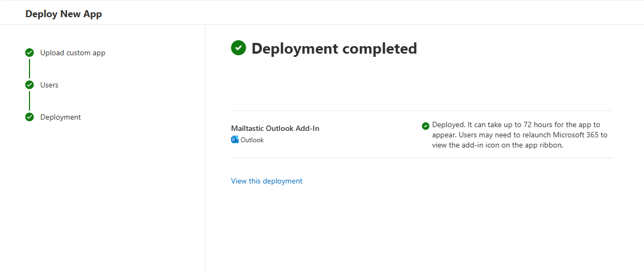Screen dimensions: 644x272
Task: Click the Deploy New App title
Action: coord(63,14)
